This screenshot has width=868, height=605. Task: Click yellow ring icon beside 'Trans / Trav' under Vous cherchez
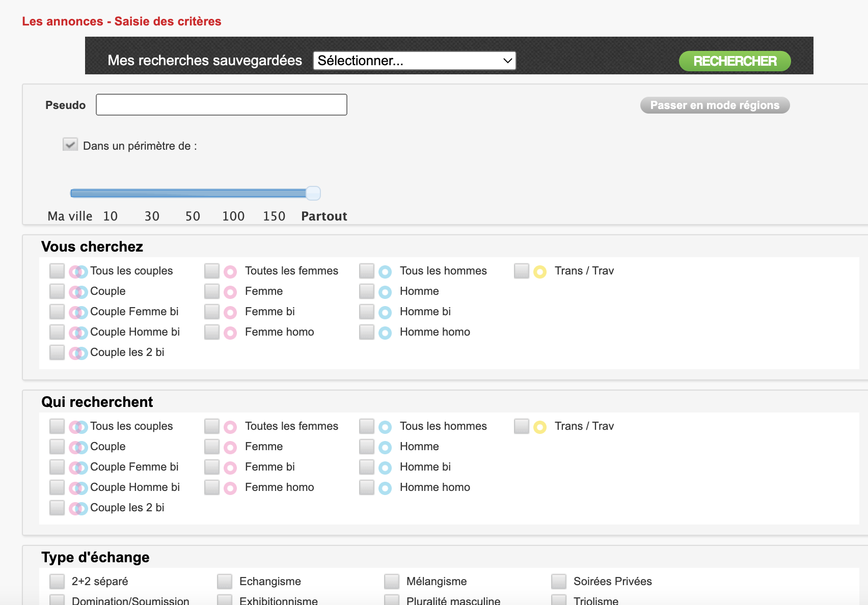540,272
